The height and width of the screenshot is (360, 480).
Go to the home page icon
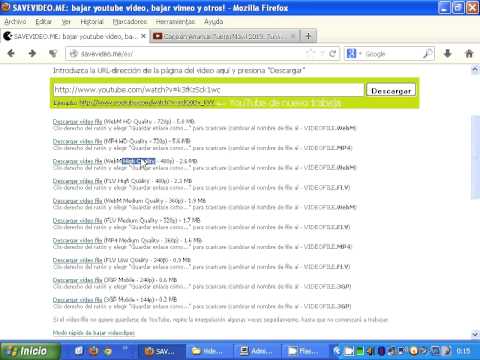click(x=469, y=53)
